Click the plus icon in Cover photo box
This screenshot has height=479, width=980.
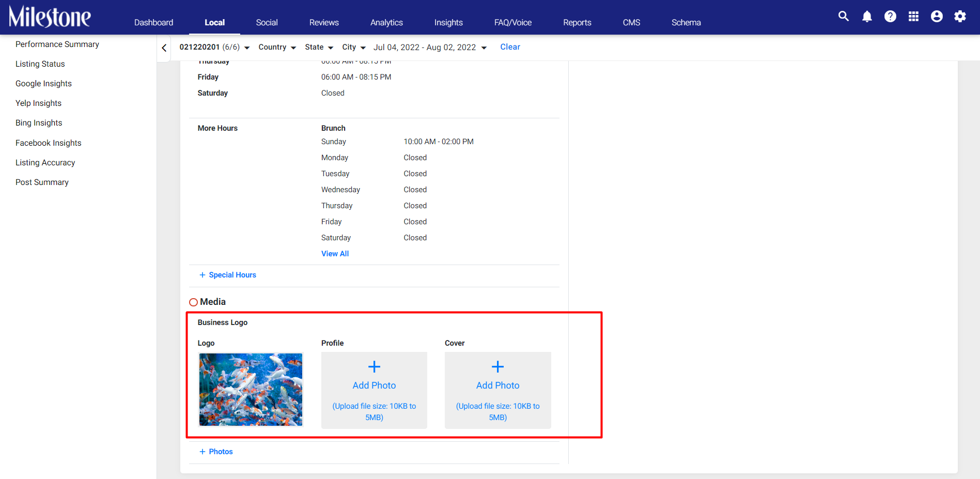click(497, 367)
